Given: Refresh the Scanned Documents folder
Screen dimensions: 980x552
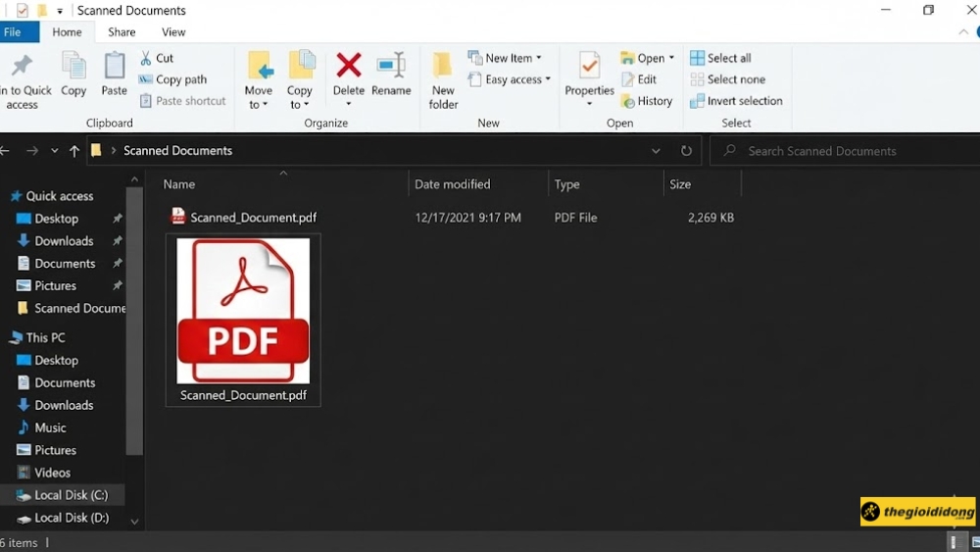Looking at the screenshot, I should coord(686,151).
